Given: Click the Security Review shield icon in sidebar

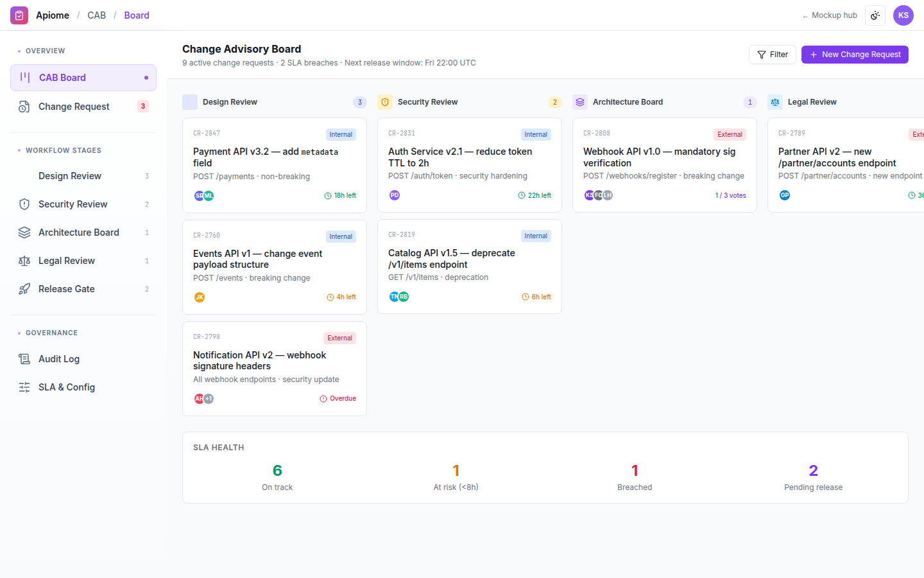Looking at the screenshot, I should point(24,204).
